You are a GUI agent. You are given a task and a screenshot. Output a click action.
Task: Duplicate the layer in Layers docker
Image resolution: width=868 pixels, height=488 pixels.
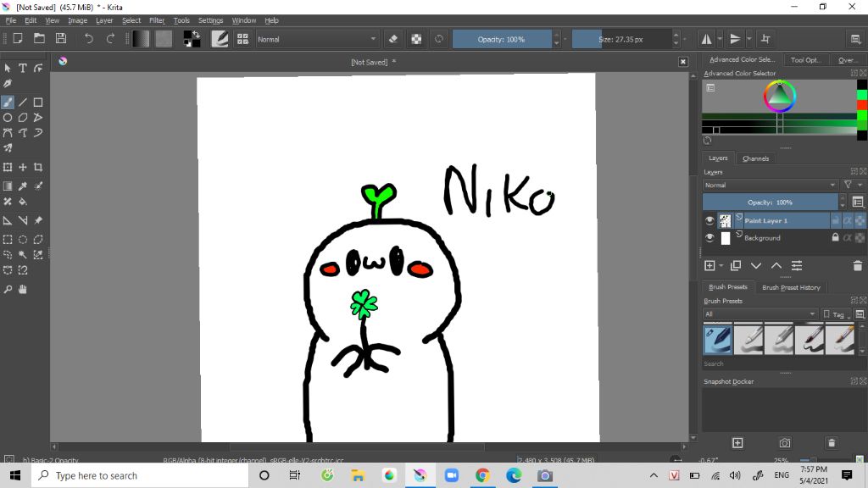coord(736,265)
